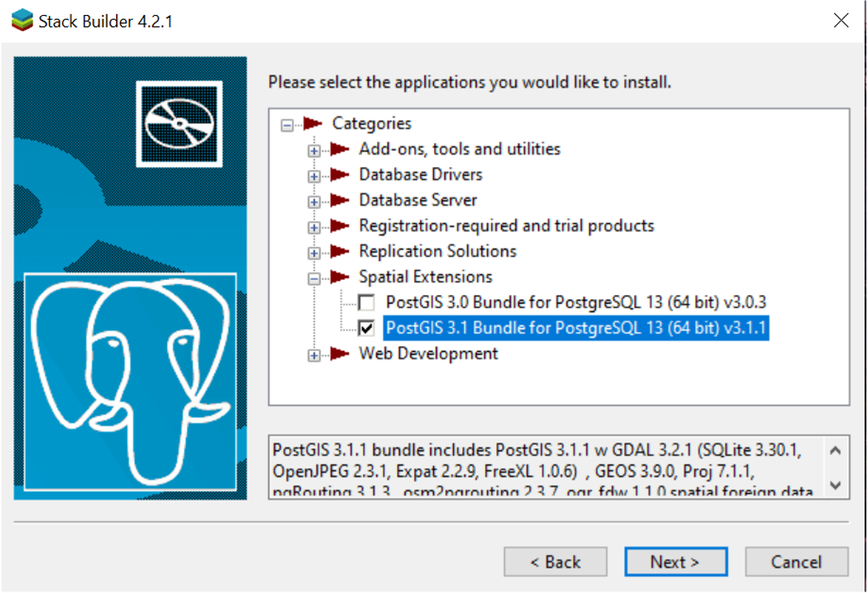868x593 pixels.
Task: Click the Back button
Action: tap(556, 561)
